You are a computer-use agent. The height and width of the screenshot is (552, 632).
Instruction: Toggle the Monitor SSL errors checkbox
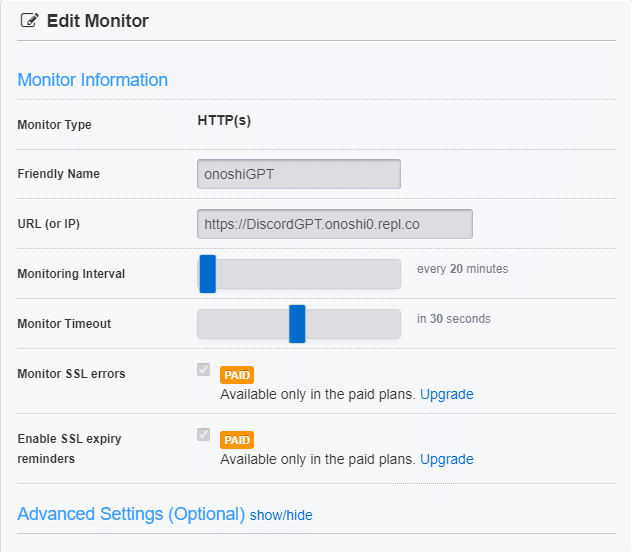coord(204,370)
